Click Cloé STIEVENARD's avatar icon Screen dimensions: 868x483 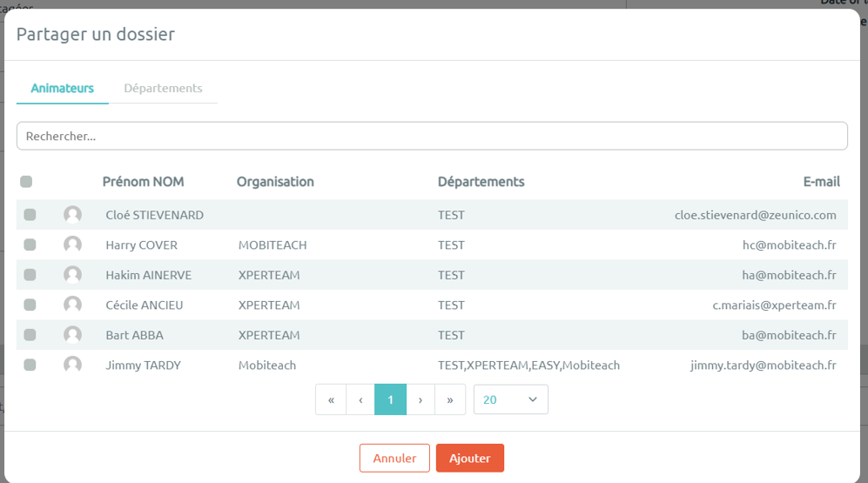72,215
